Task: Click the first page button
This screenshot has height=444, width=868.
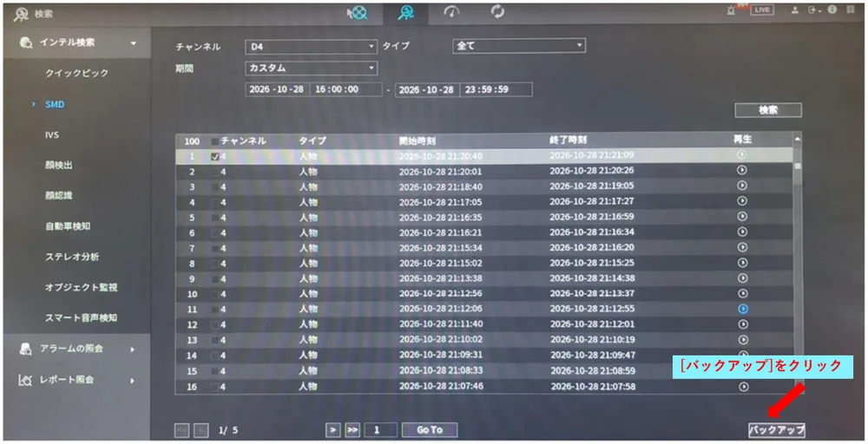Action: click(181, 430)
